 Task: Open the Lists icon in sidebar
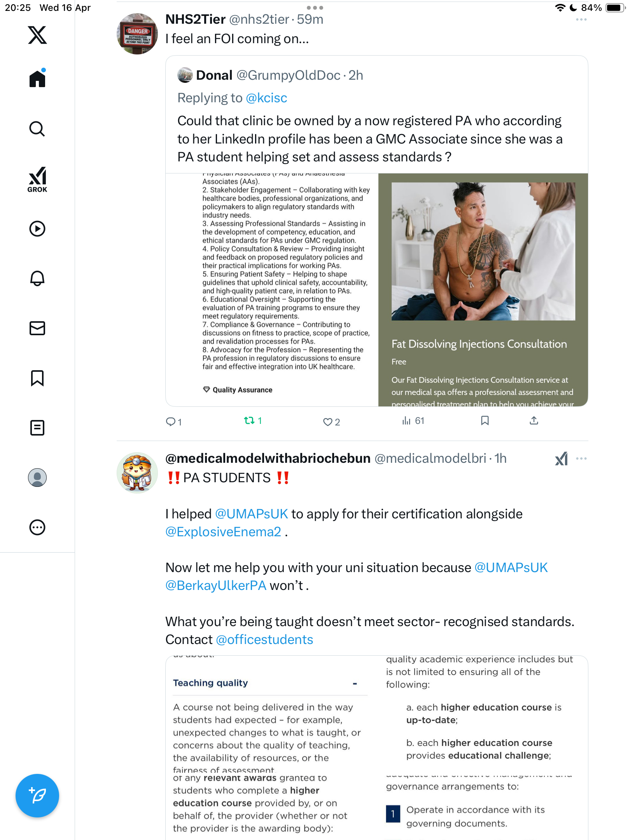pos(37,428)
